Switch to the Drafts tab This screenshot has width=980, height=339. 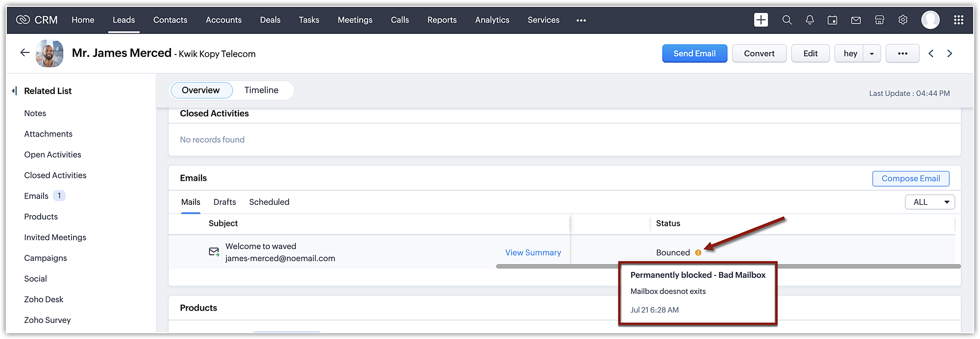coord(224,202)
